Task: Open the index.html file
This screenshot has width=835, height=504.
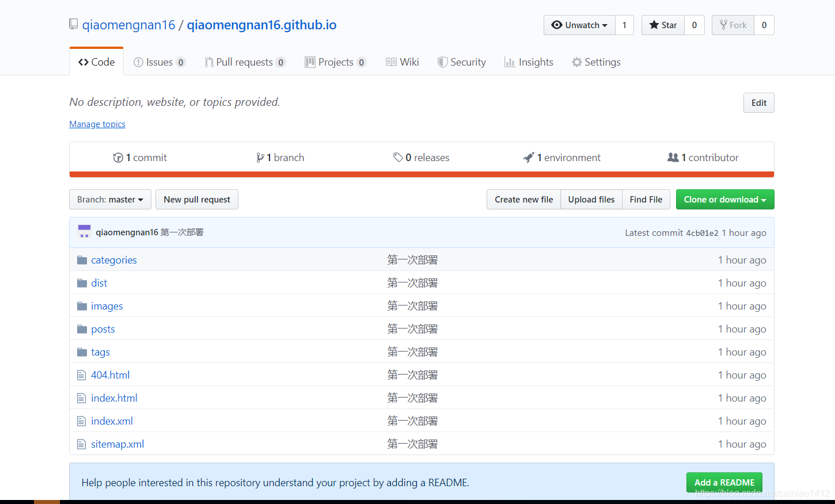Action: [x=114, y=398]
